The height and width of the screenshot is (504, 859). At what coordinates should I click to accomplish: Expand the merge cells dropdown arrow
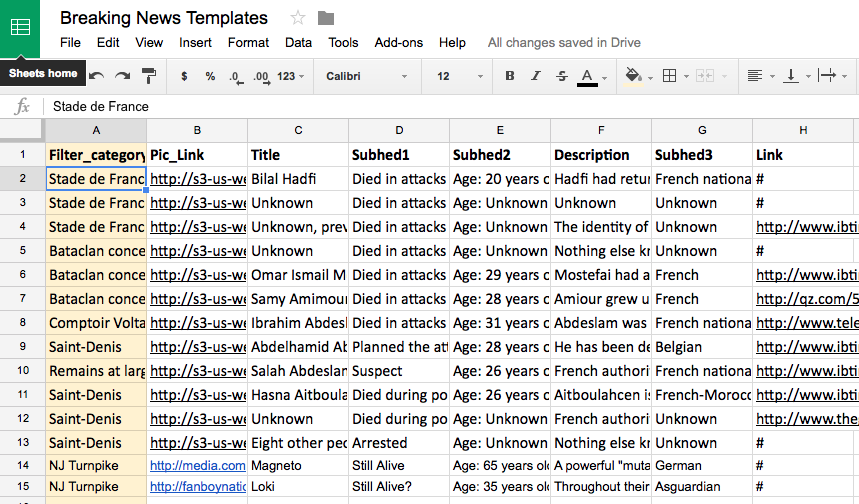click(724, 77)
